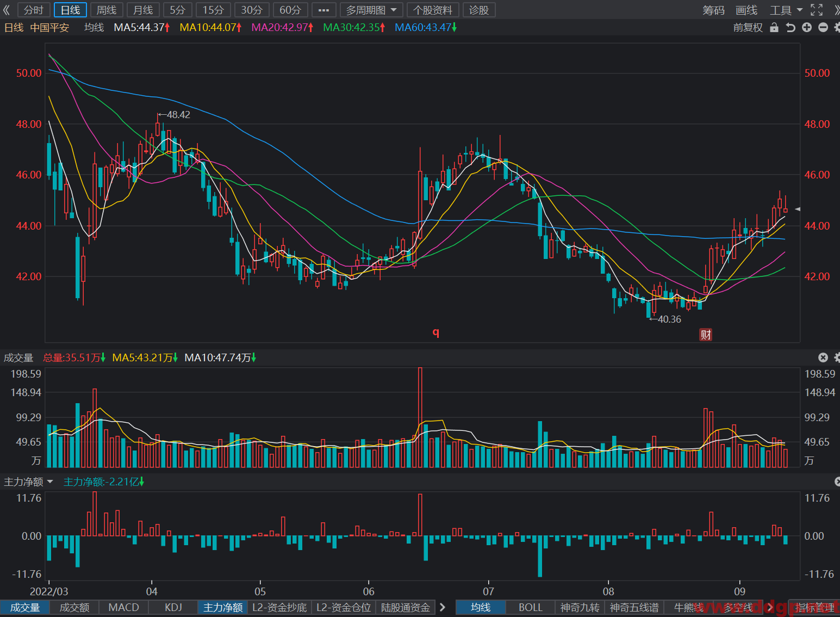Click the undo arrow icon

(x=791, y=27)
